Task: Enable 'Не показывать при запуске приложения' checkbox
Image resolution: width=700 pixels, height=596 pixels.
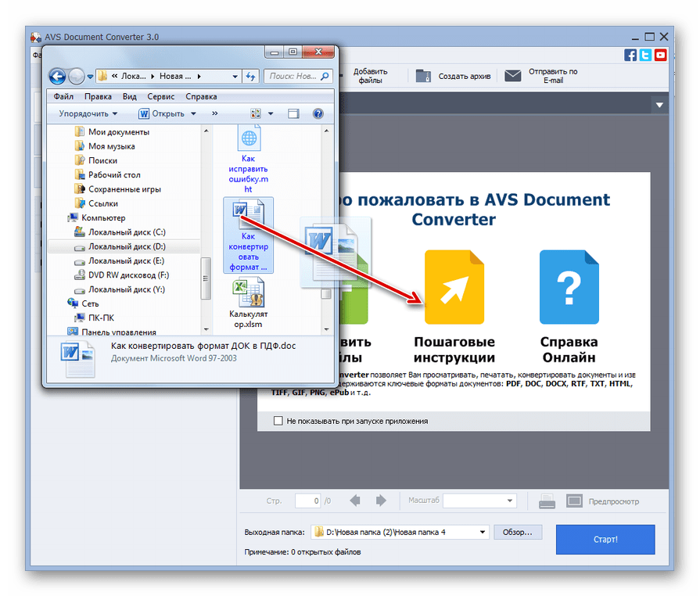Action: (x=278, y=421)
